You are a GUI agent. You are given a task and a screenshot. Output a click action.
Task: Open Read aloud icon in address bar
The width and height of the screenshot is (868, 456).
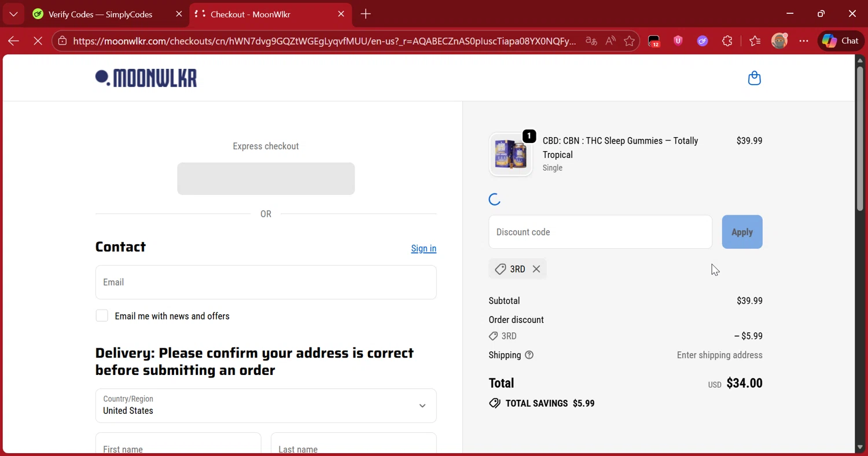click(610, 41)
